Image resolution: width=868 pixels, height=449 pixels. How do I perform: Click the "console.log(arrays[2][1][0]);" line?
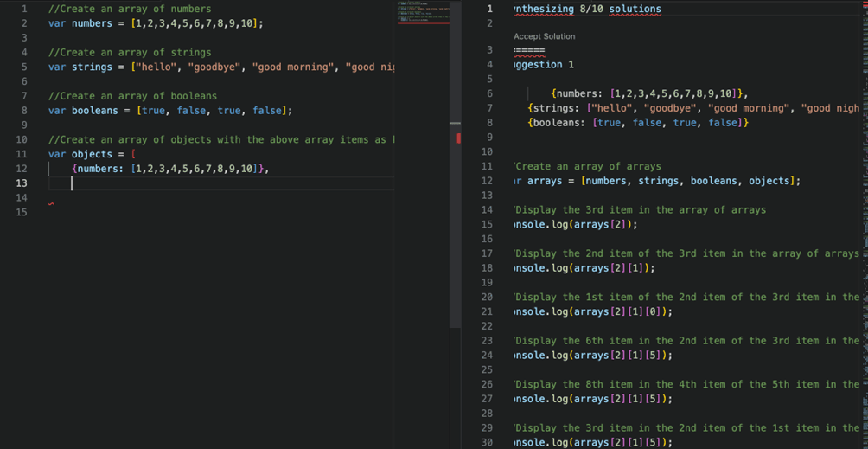593,311
